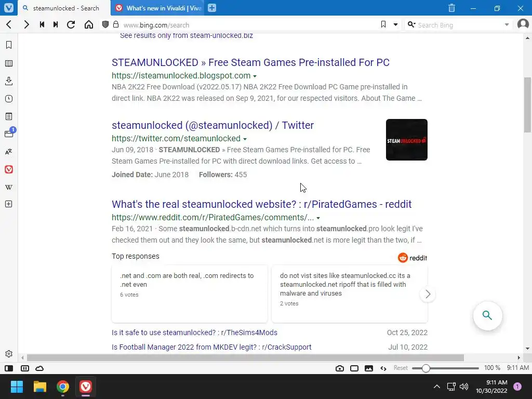
Task: Open the History panel
Action: [x=9, y=99]
